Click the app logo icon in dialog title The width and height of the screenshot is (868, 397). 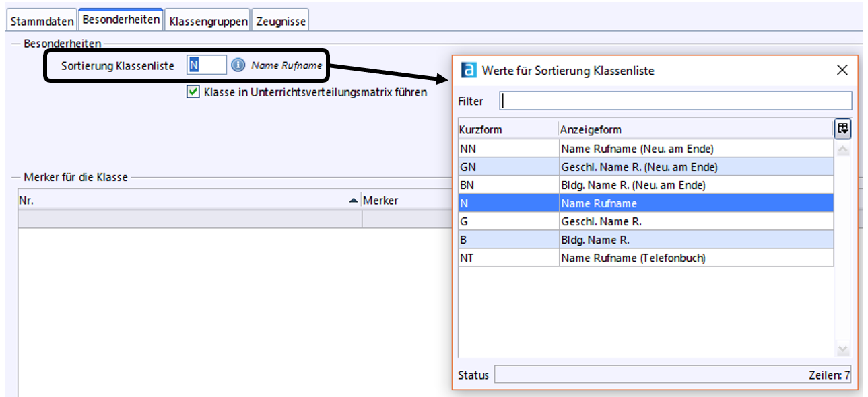coord(469,70)
